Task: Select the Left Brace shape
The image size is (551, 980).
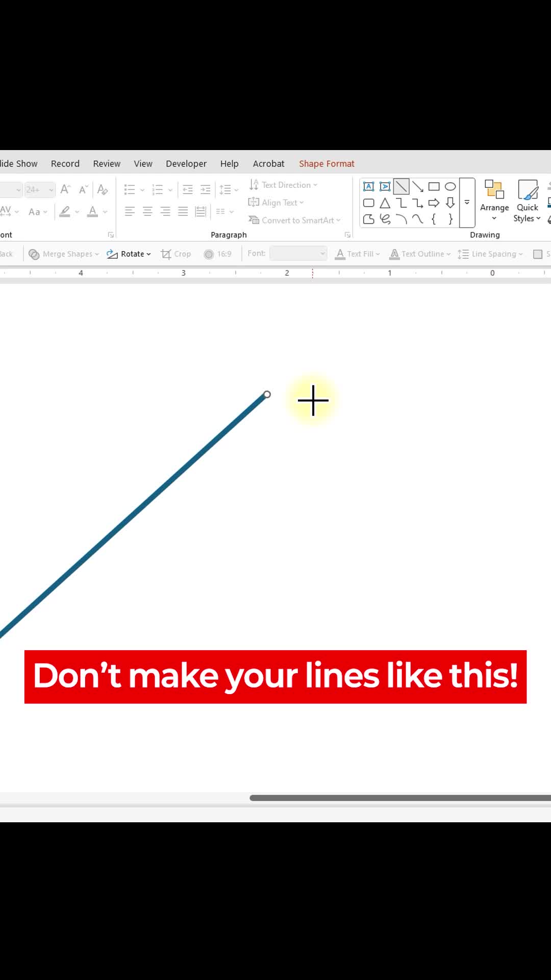Action: (434, 219)
